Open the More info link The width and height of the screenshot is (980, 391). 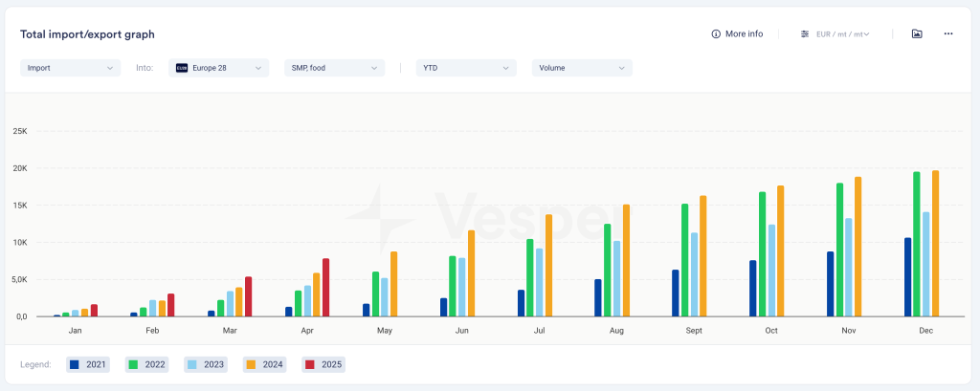point(737,33)
